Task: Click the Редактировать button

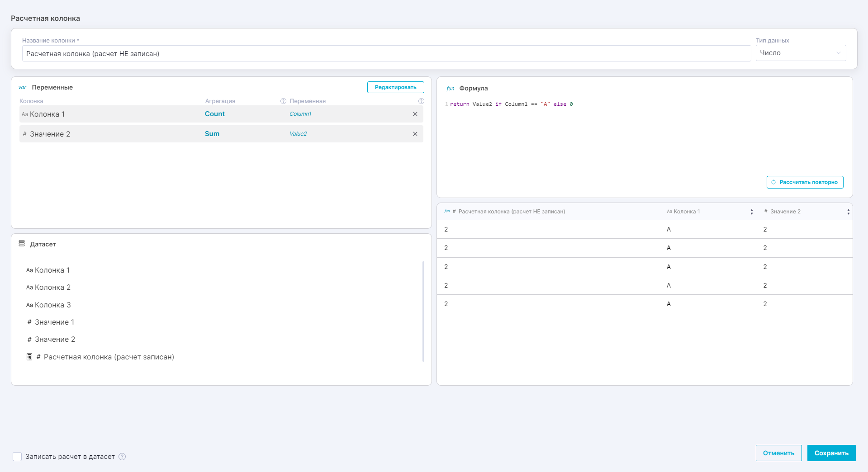Action: coord(395,87)
